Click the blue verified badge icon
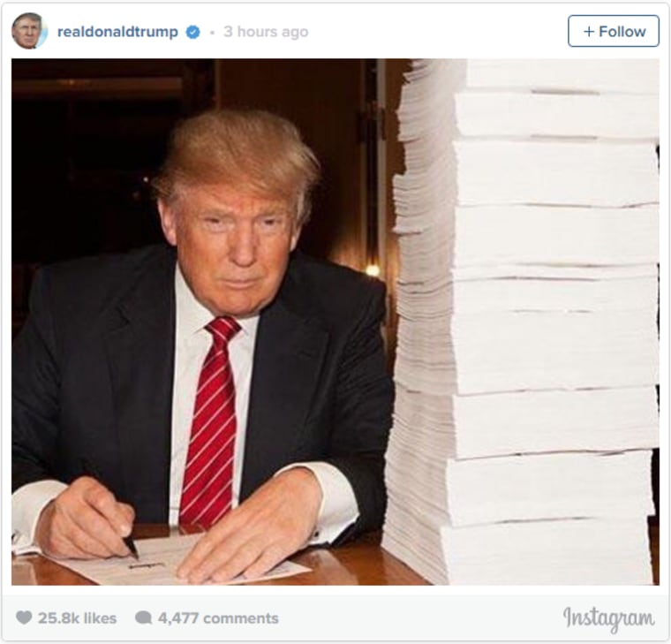The height and width of the screenshot is (644, 671). 193,32
